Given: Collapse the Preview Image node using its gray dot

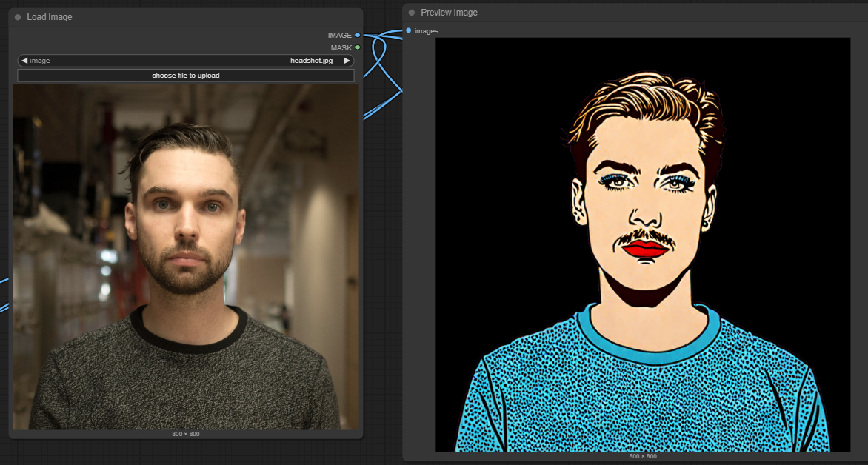Looking at the screenshot, I should (411, 12).
